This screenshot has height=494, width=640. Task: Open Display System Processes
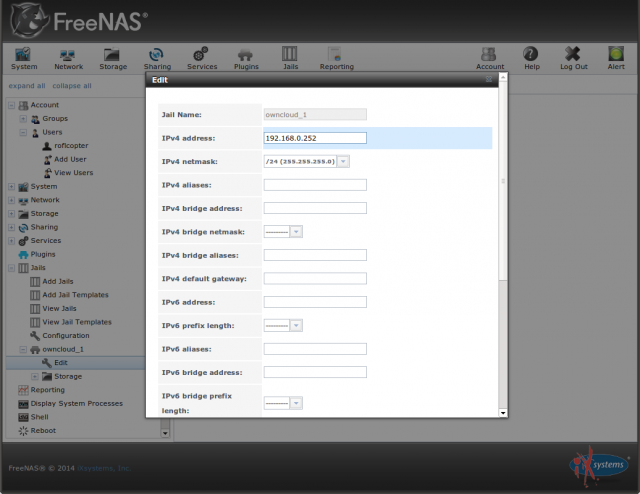coord(77,403)
